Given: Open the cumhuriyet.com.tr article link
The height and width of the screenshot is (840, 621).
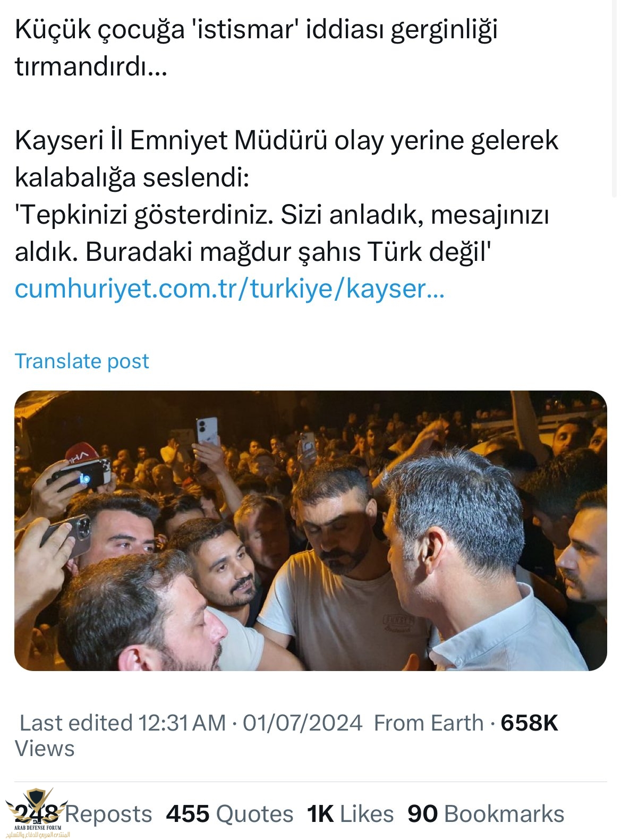Looking at the screenshot, I should pyautogui.click(x=229, y=289).
